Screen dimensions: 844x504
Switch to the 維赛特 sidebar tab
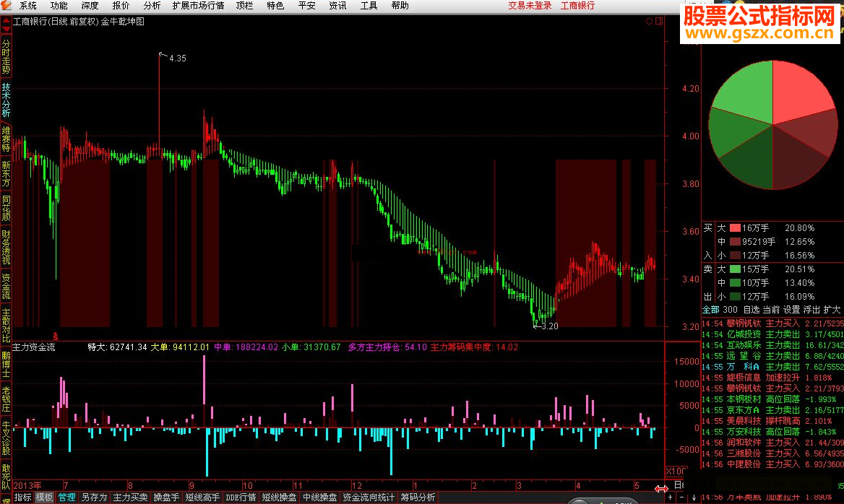pos(6,139)
